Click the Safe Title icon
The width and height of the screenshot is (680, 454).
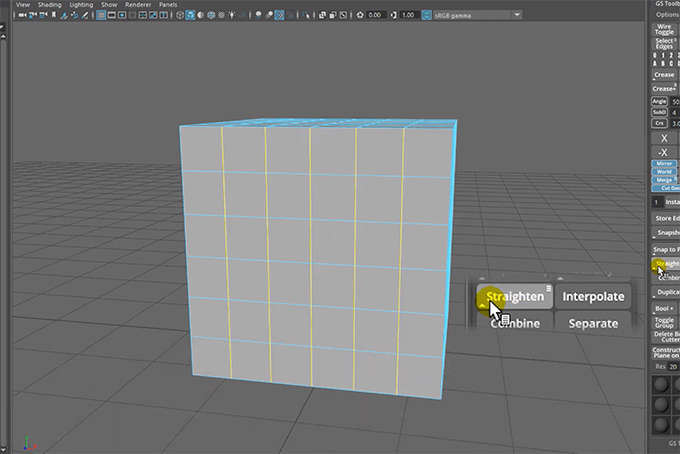pos(163,15)
